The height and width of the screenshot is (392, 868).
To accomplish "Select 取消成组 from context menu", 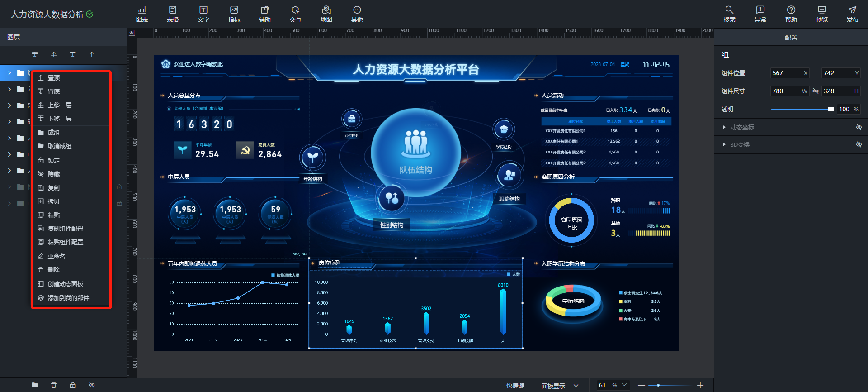I will point(60,146).
